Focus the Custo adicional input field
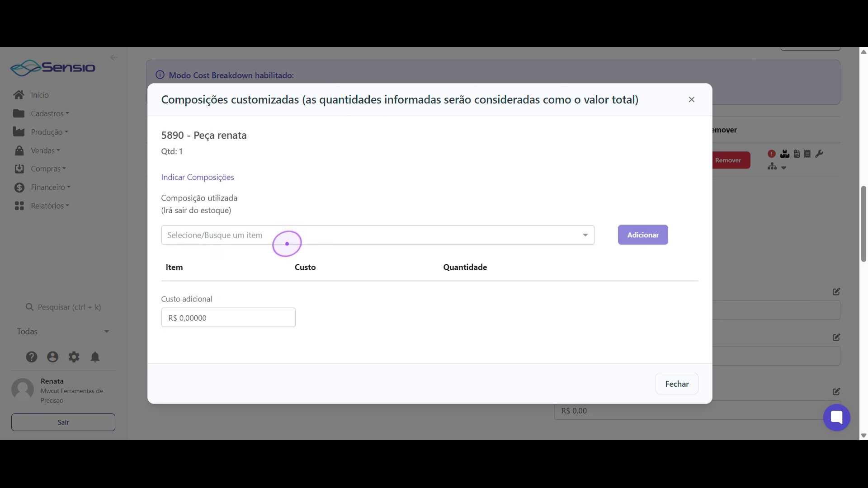Viewport: 868px width, 488px height. pos(228,318)
